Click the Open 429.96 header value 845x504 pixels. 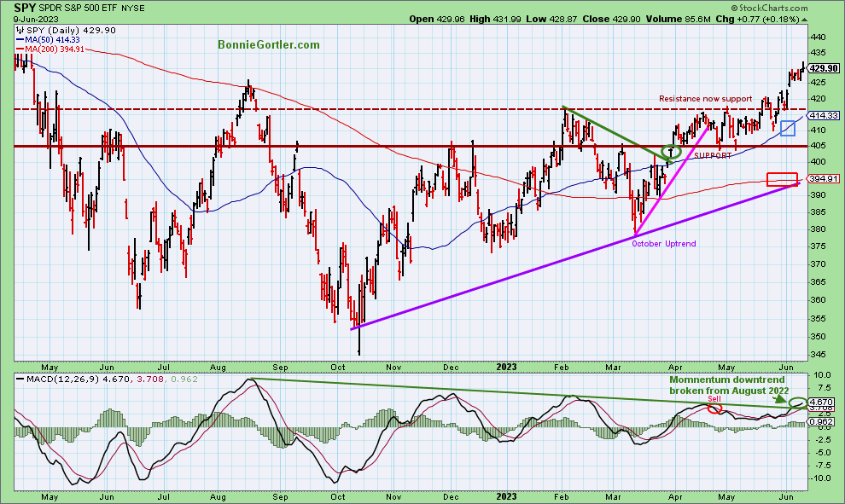coord(436,19)
